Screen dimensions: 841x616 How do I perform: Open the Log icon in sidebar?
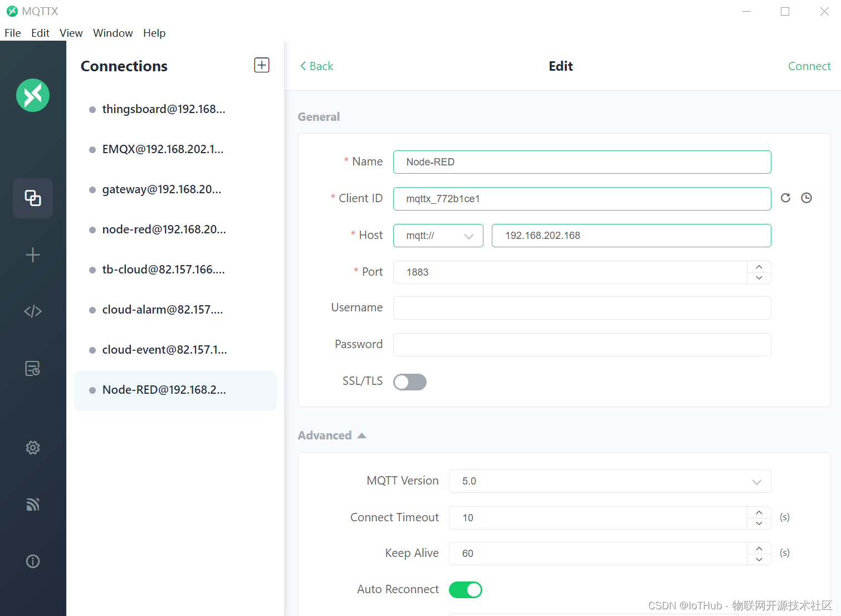coord(33,368)
